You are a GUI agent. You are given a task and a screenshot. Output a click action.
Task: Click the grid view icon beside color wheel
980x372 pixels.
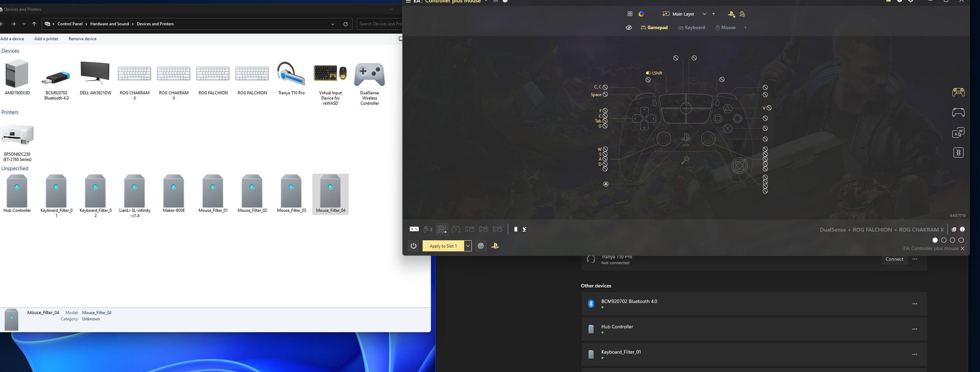[x=630, y=14]
